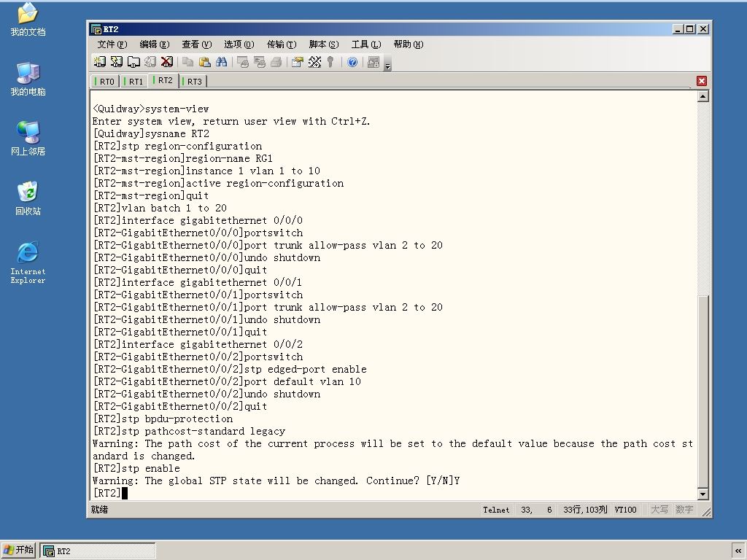The height and width of the screenshot is (560, 747).
Task: Click the Connect in Tab icon
Action: coord(133,62)
